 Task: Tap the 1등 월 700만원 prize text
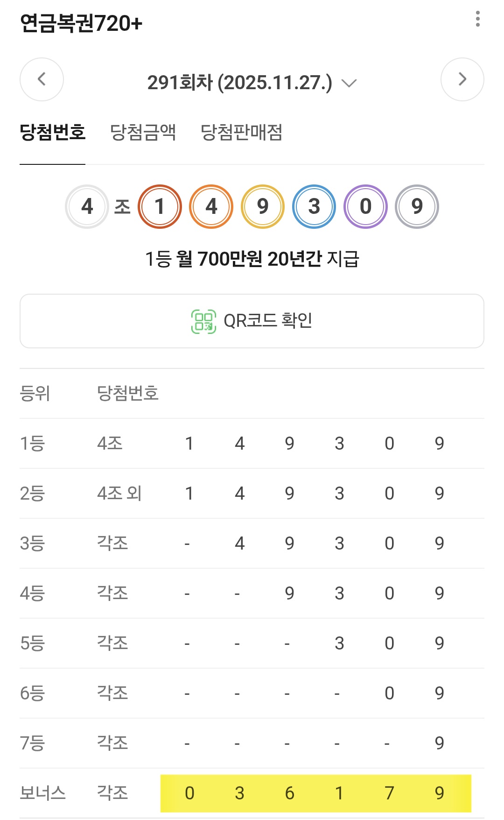click(x=252, y=259)
